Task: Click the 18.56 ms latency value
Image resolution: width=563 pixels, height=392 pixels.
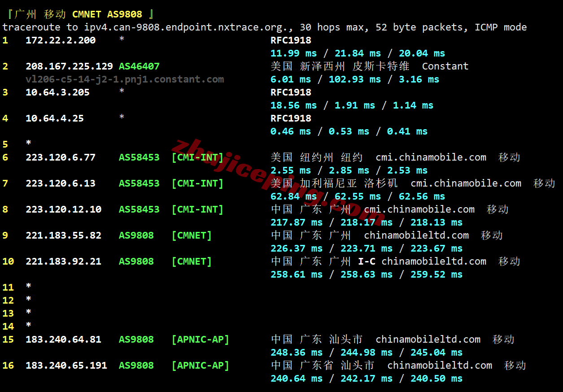Action: coord(294,105)
